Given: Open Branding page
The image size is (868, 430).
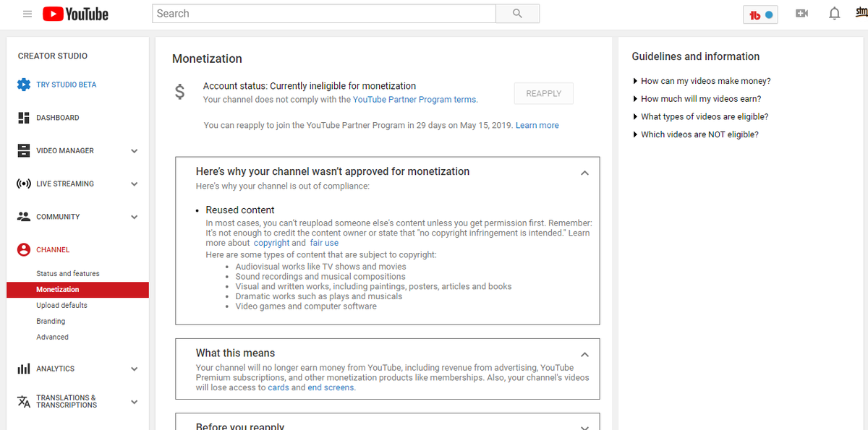Looking at the screenshot, I should click(x=51, y=322).
